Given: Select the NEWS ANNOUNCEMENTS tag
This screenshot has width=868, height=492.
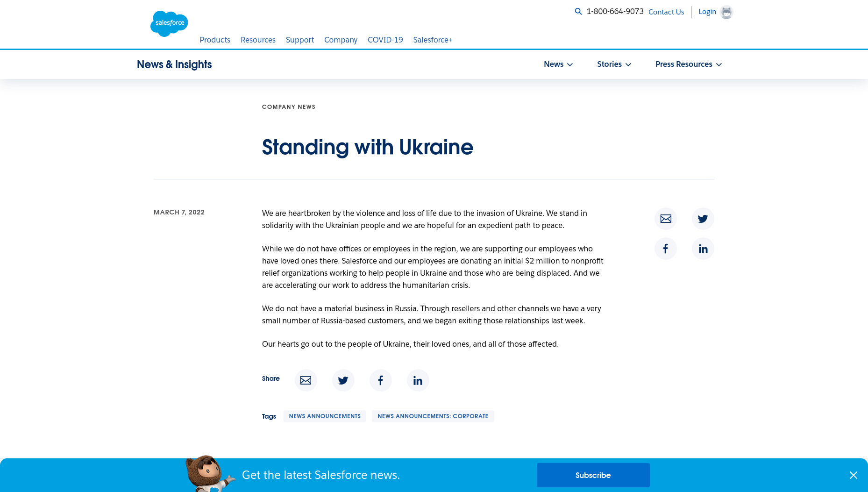Looking at the screenshot, I should coord(325,416).
